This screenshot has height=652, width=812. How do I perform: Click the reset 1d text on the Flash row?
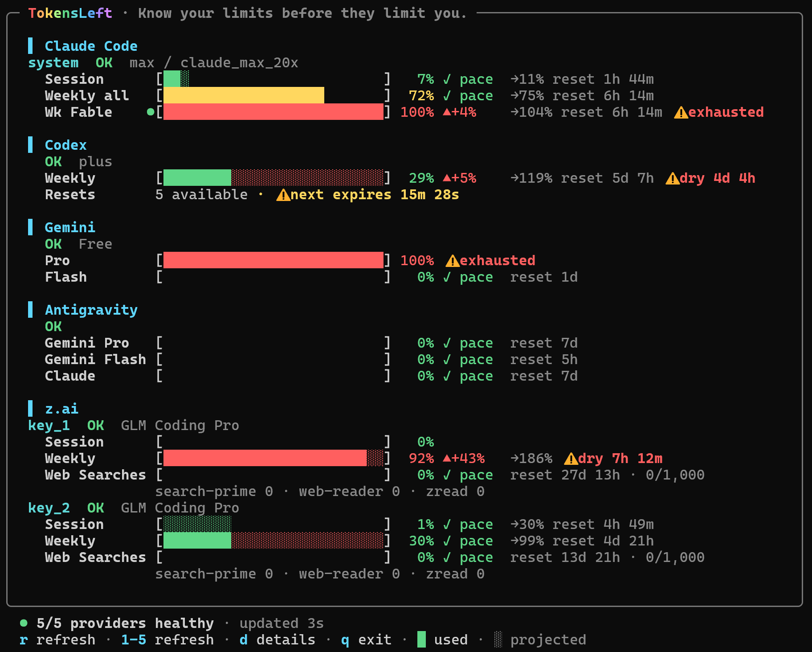[x=544, y=277]
